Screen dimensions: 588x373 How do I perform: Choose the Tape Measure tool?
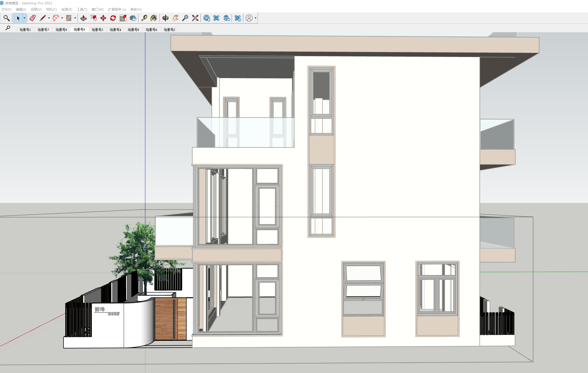pos(144,18)
